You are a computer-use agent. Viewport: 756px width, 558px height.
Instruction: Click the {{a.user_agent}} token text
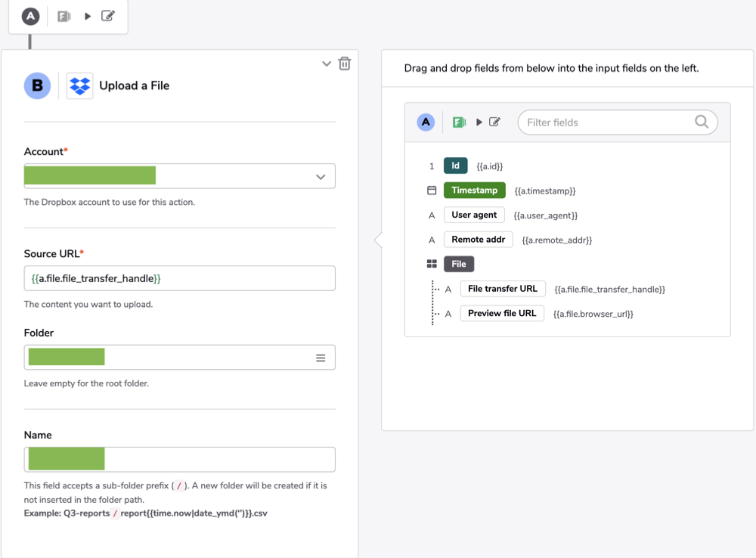545,215
